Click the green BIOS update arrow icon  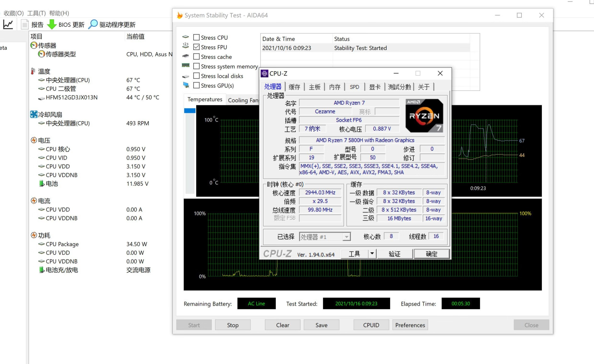52,24
